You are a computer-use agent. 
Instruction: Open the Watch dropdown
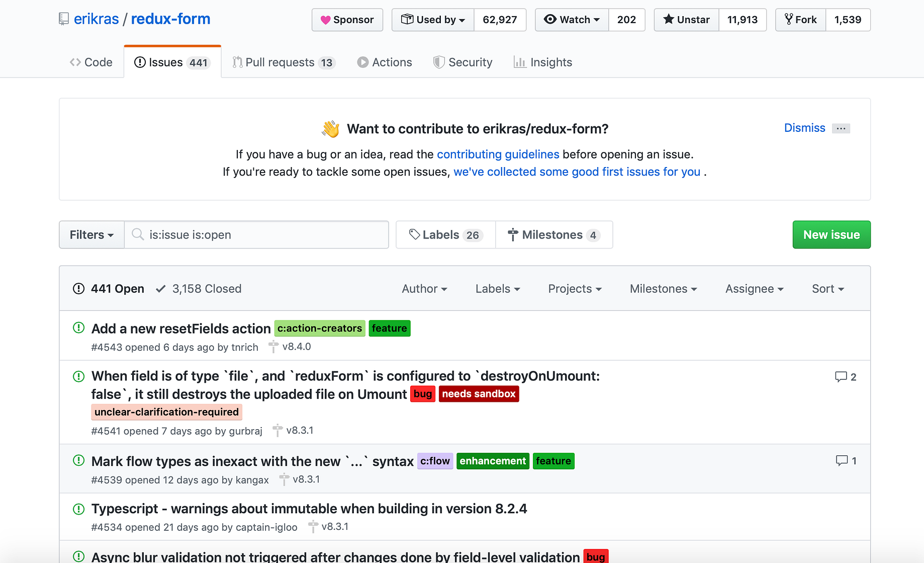click(x=572, y=20)
